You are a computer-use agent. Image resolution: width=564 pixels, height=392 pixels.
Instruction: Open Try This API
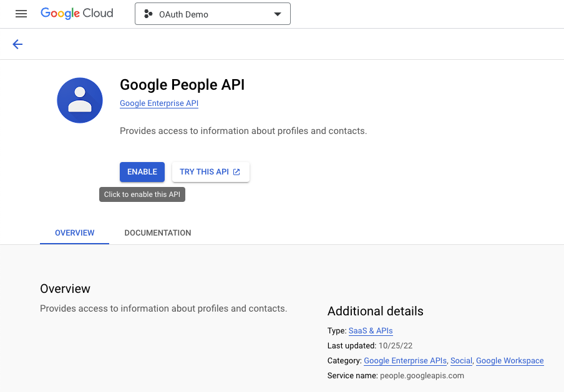211,172
